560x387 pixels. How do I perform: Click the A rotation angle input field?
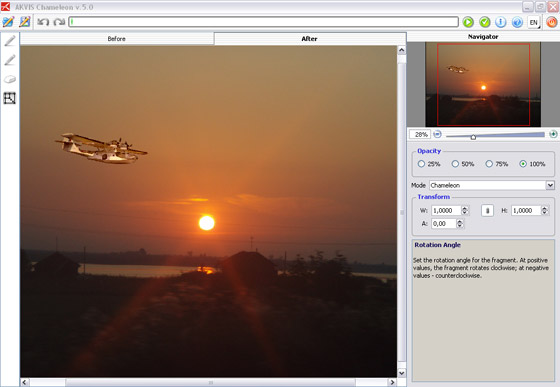pyautogui.click(x=444, y=224)
